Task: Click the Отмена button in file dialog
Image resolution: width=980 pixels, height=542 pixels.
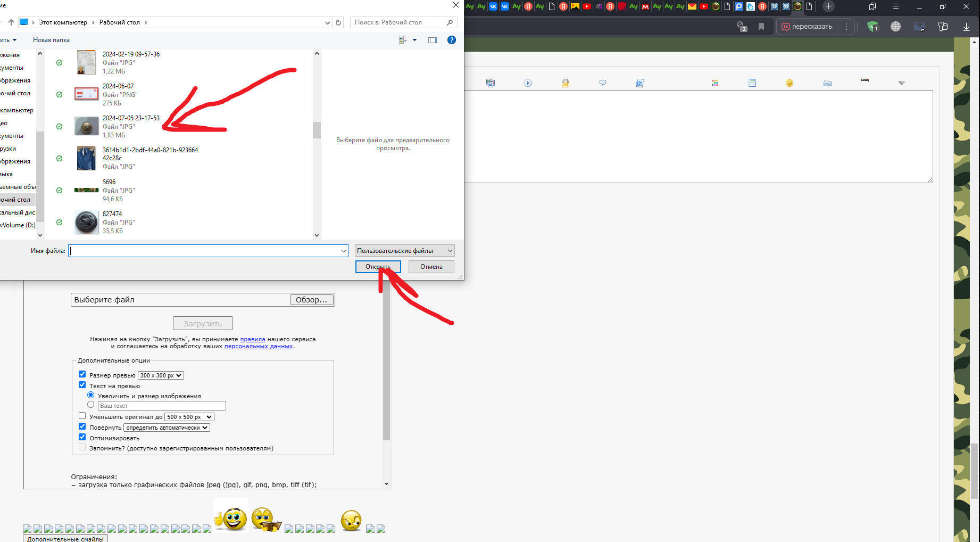Action: tap(431, 267)
